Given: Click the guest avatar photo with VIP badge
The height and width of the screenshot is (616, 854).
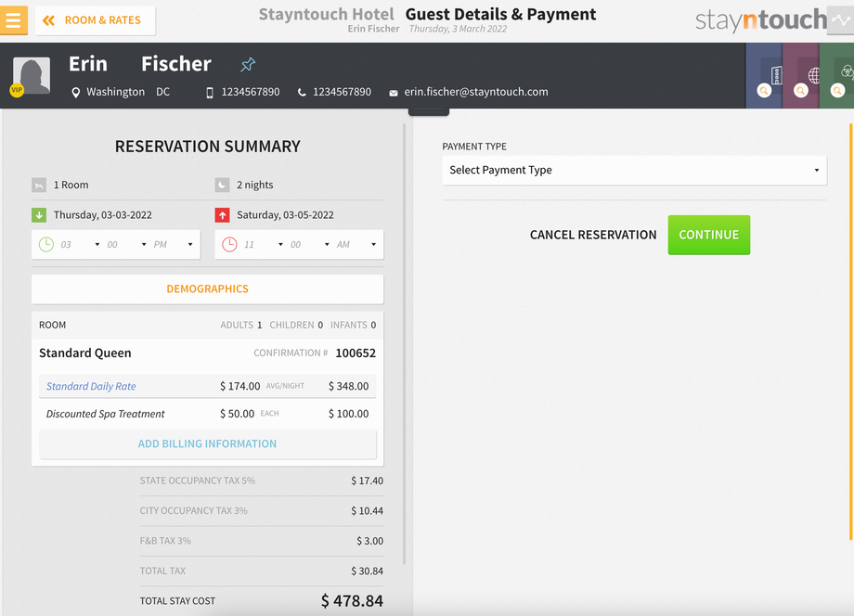Looking at the screenshot, I should [x=31, y=76].
